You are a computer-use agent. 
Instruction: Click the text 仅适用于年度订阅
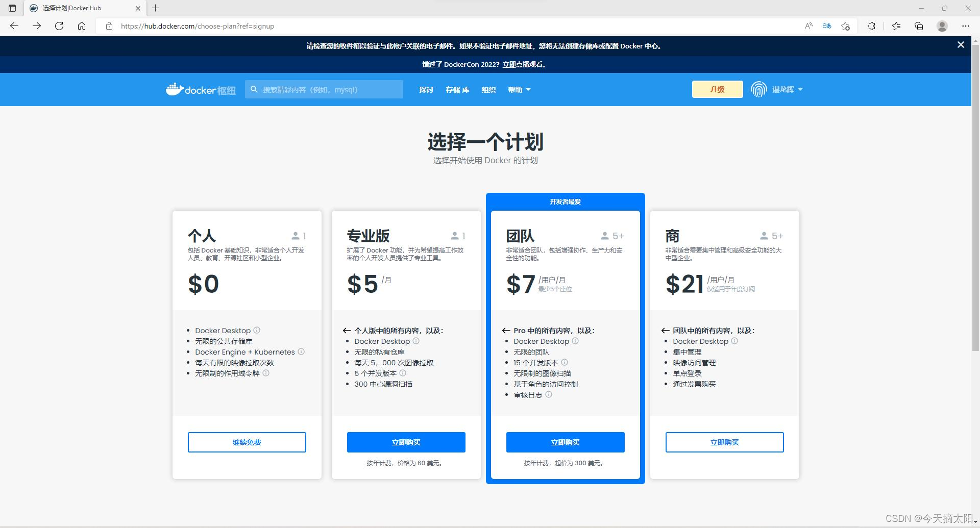731,289
